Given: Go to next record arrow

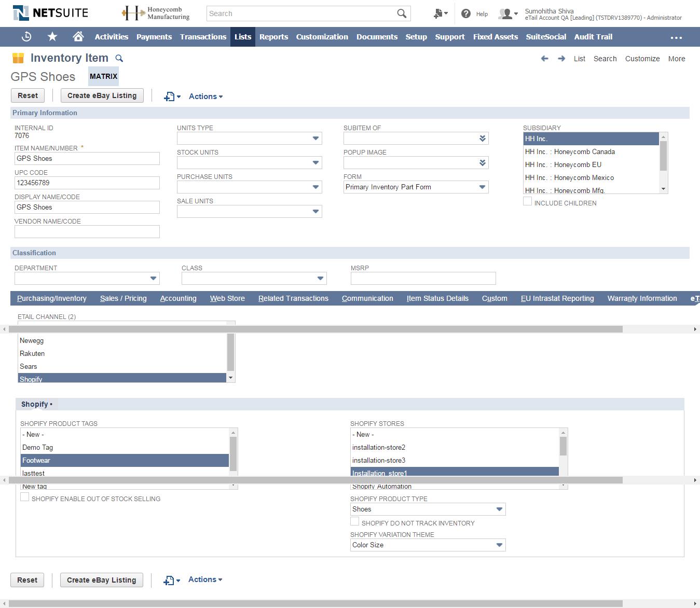Looking at the screenshot, I should (x=561, y=59).
